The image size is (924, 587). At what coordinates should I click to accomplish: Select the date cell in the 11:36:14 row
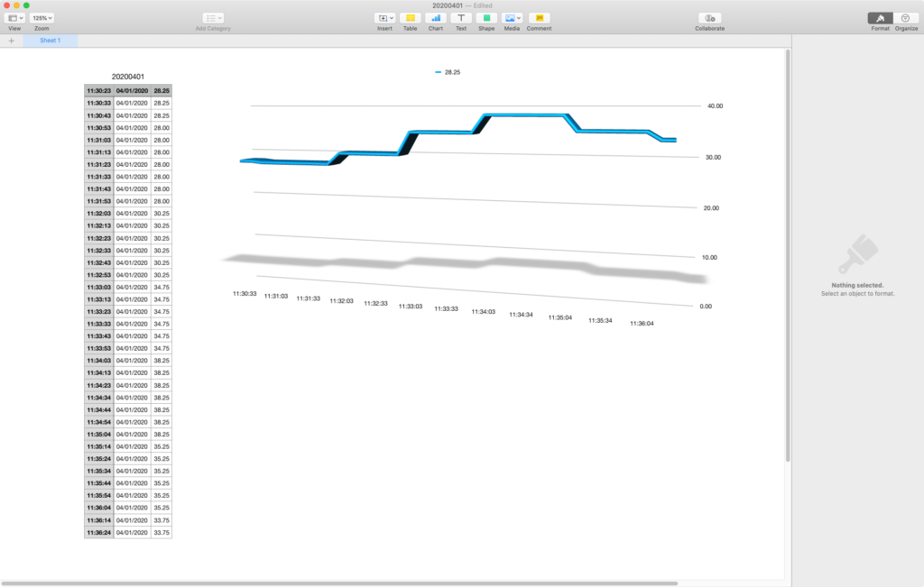(132, 520)
